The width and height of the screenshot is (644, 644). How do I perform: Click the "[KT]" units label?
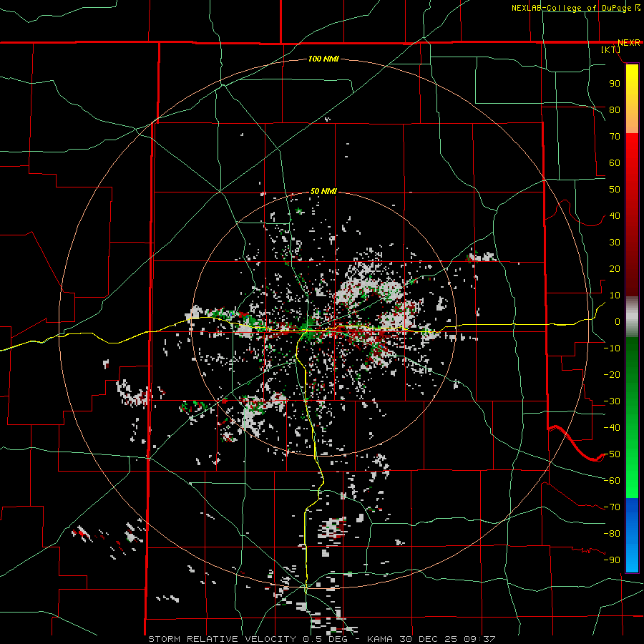click(x=611, y=49)
